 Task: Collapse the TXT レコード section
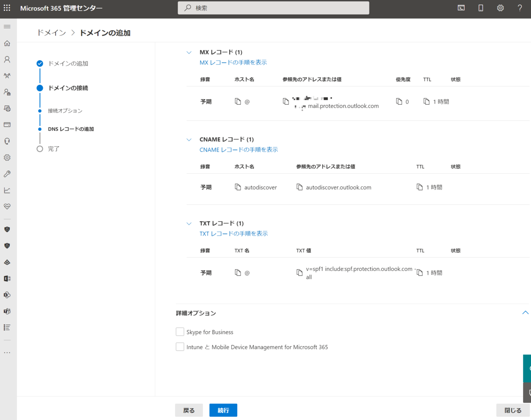pos(189,224)
